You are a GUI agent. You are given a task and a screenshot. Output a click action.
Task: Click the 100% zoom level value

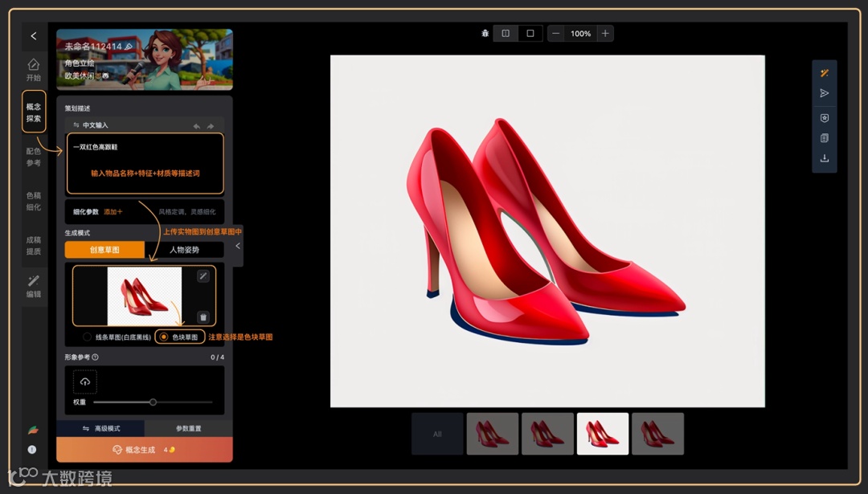coord(581,34)
